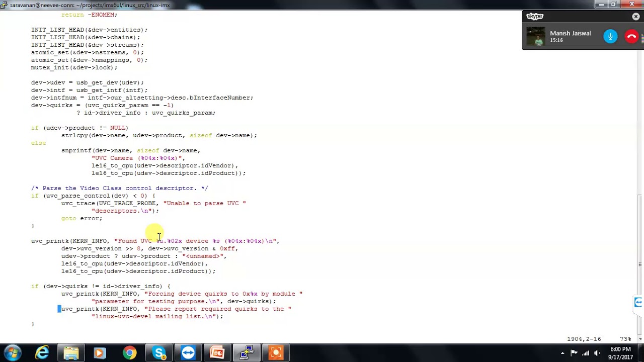This screenshot has width=644, height=362.
Task: Close the Skype call popup
Action: tap(635, 17)
